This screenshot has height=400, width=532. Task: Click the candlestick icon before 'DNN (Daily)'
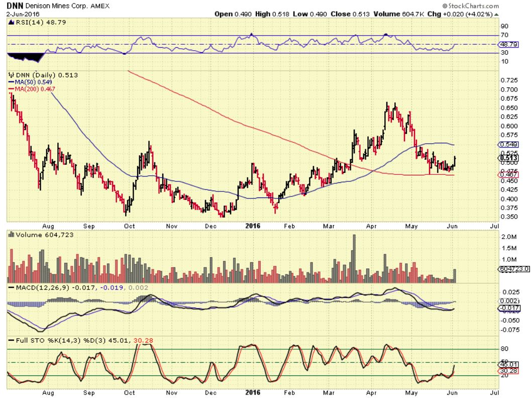[x=11, y=75]
